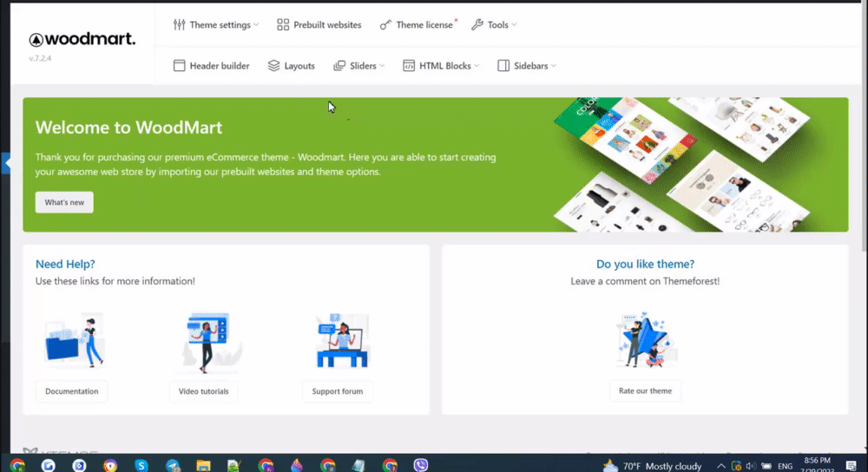Open the notification center icon
The width and height of the screenshot is (868, 472).
click(852, 465)
